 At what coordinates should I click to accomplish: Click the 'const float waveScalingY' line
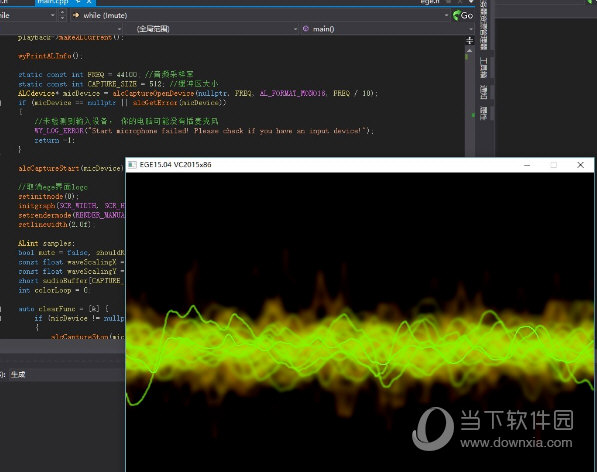tap(71, 271)
